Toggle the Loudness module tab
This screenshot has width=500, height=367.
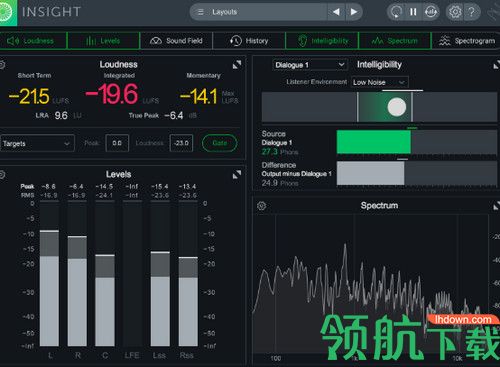(33, 41)
